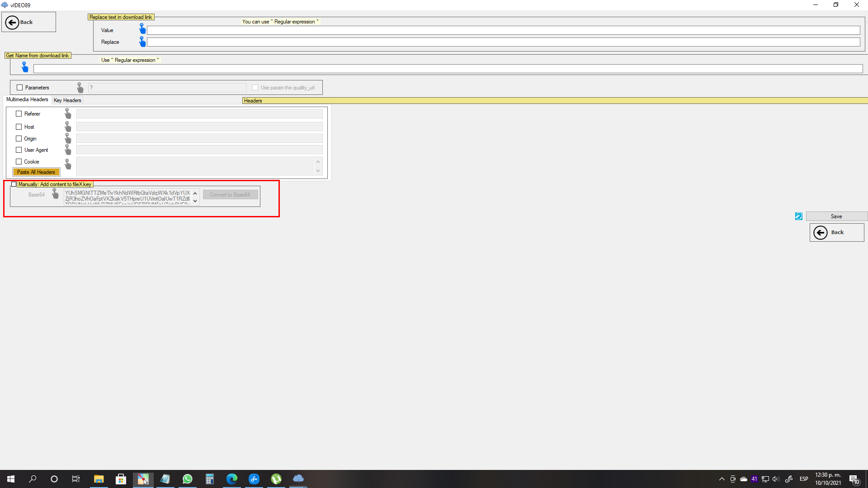Tick the User Agent checkbox
The height and width of the screenshot is (488, 868).
(x=19, y=150)
